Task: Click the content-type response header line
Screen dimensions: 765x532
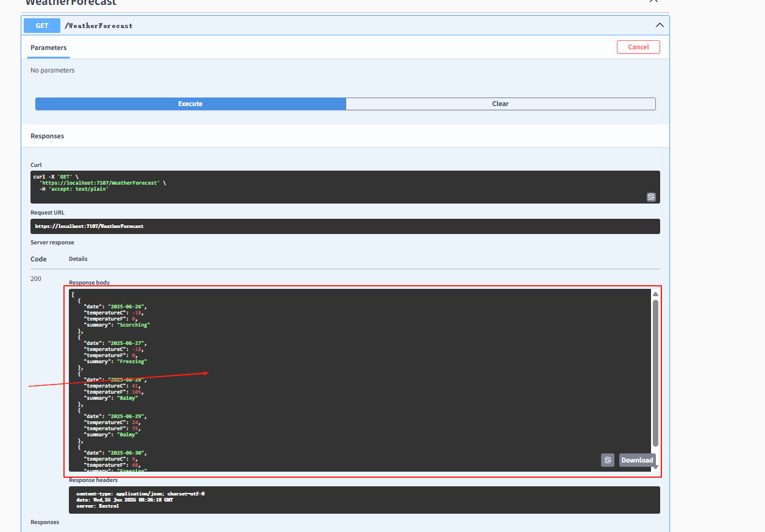Action: click(140, 494)
